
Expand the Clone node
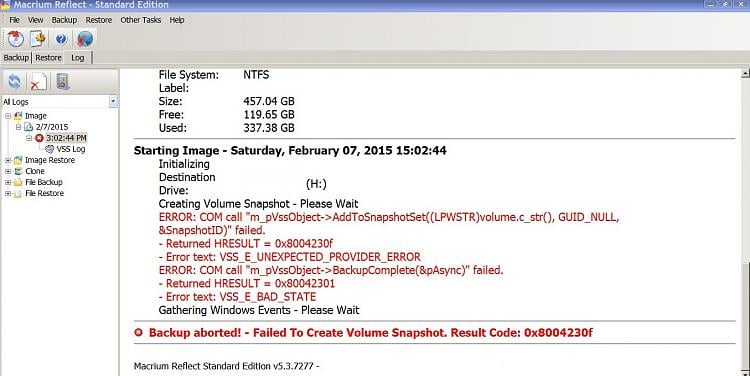(x=8, y=171)
